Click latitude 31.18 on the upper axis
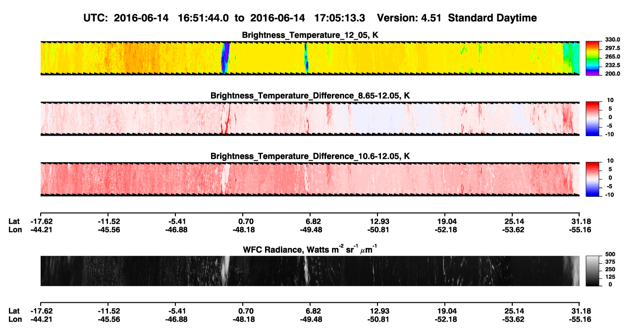The height and width of the screenshot is (330, 644). 580,221
